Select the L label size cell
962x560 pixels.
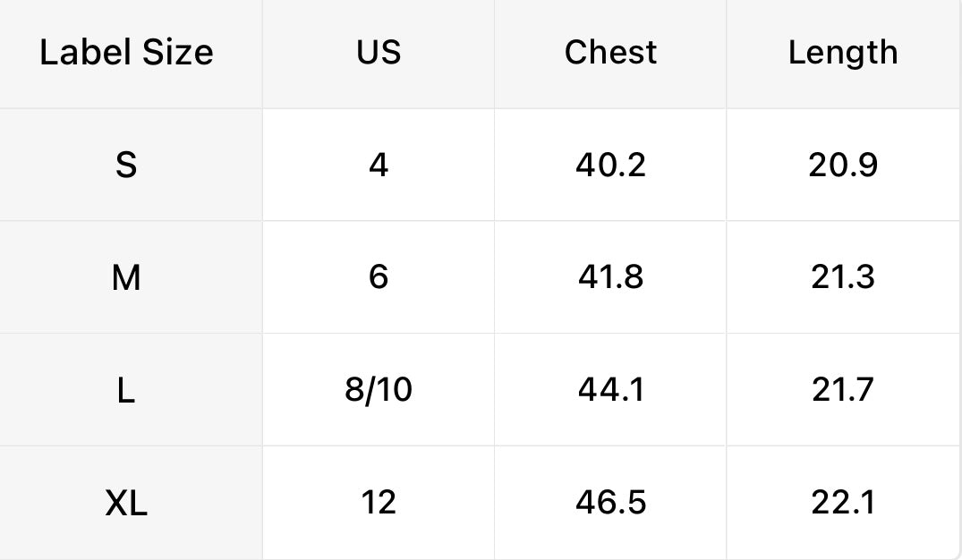point(126,390)
